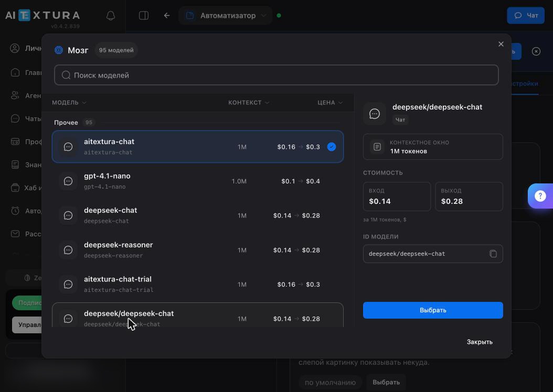
Task: Click the chat icon of aitextura-chat row
Action: click(68, 147)
